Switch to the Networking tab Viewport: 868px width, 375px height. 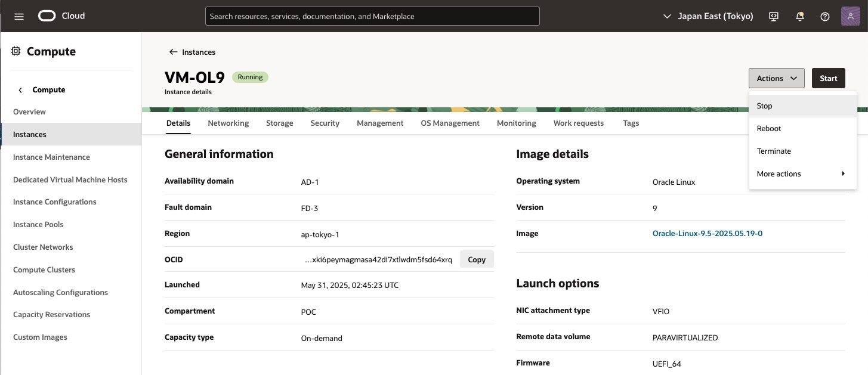pos(228,123)
